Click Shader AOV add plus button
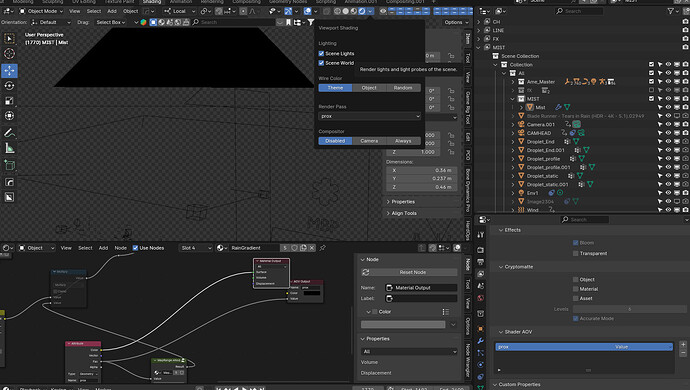Screen dimensions: 690x390 [x=683, y=345]
